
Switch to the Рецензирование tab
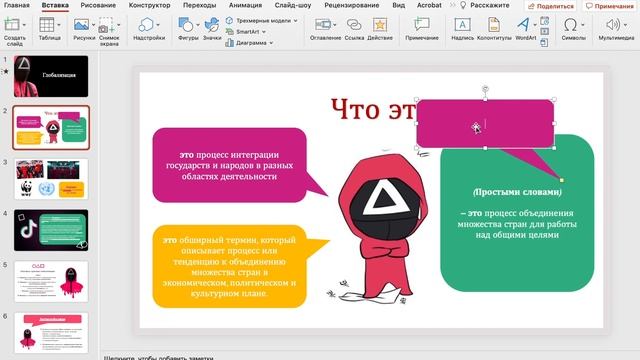pyautogui.click(x=351, y=5)
